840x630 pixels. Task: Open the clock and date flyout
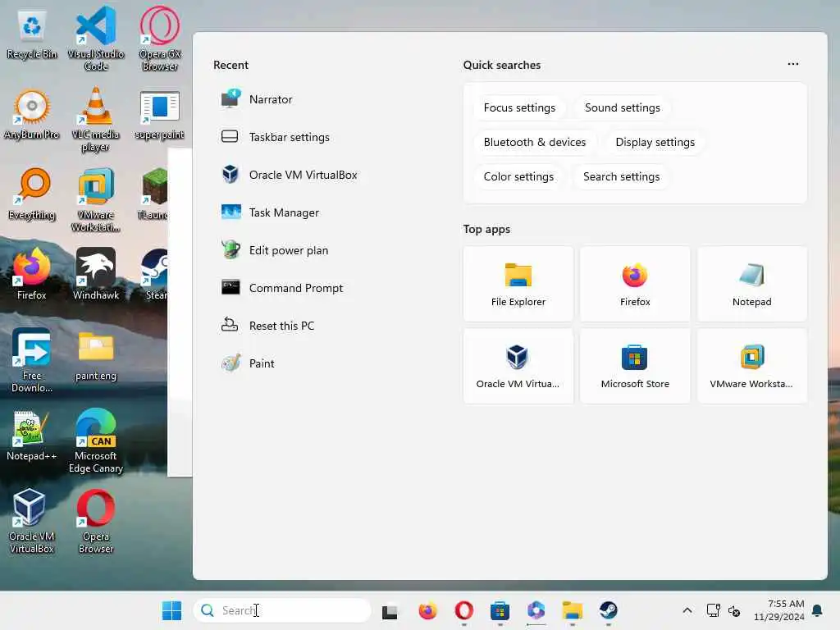coord(779,610)
